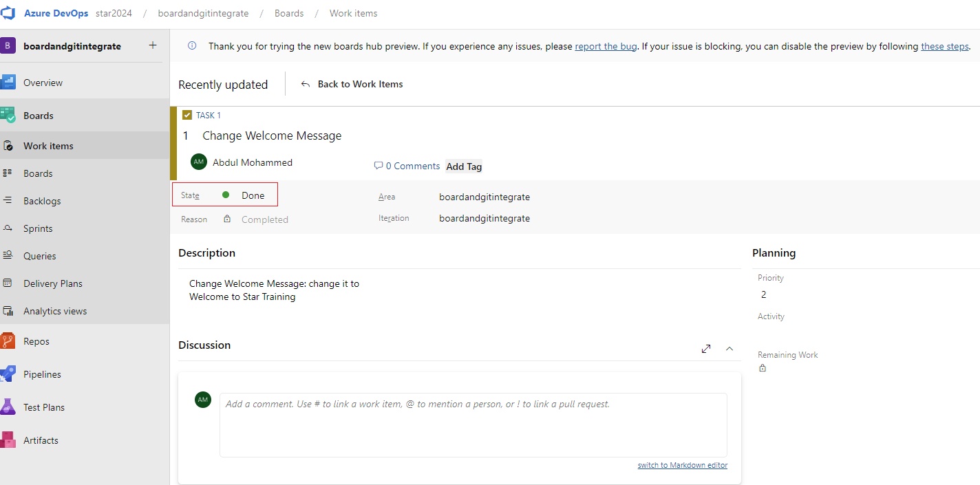Click boardandgitintegrate in the breadcrumb

[203, 13]
